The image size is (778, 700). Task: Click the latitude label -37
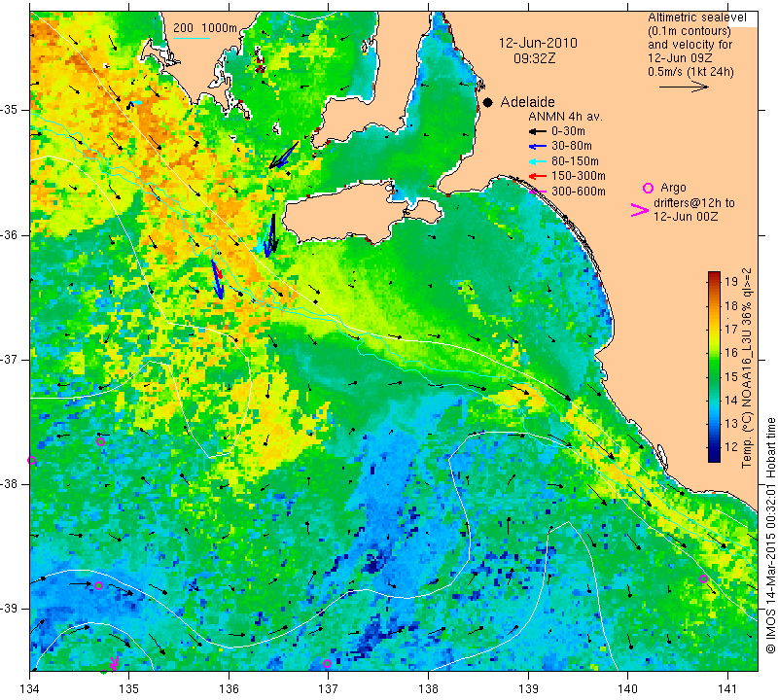9,359
